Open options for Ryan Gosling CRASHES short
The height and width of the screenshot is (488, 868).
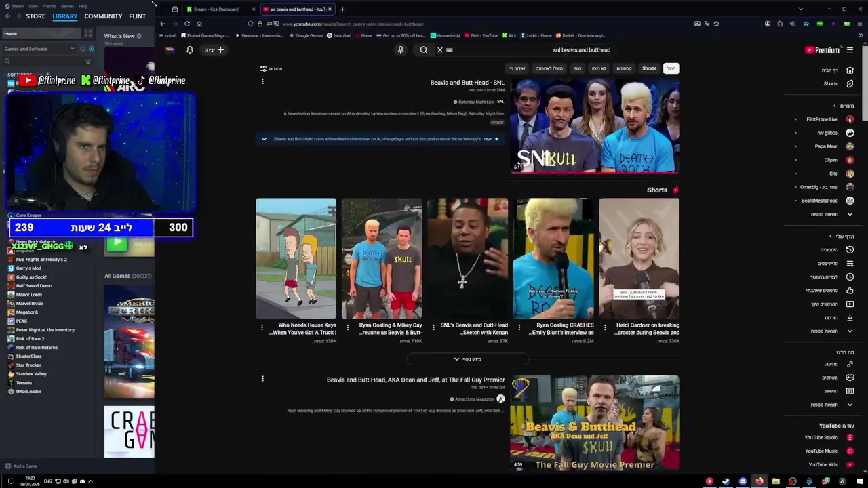pyautogui.click(x=519, y=327)
